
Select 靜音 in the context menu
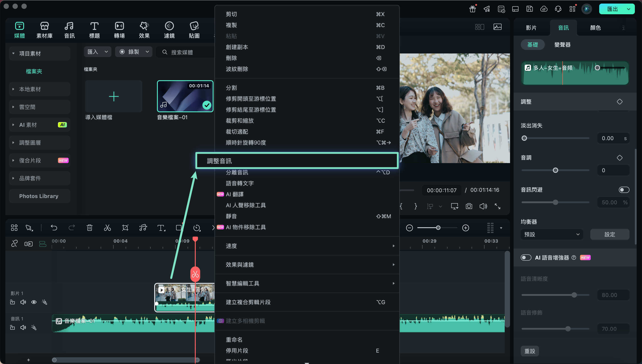(x=307, y=216)
